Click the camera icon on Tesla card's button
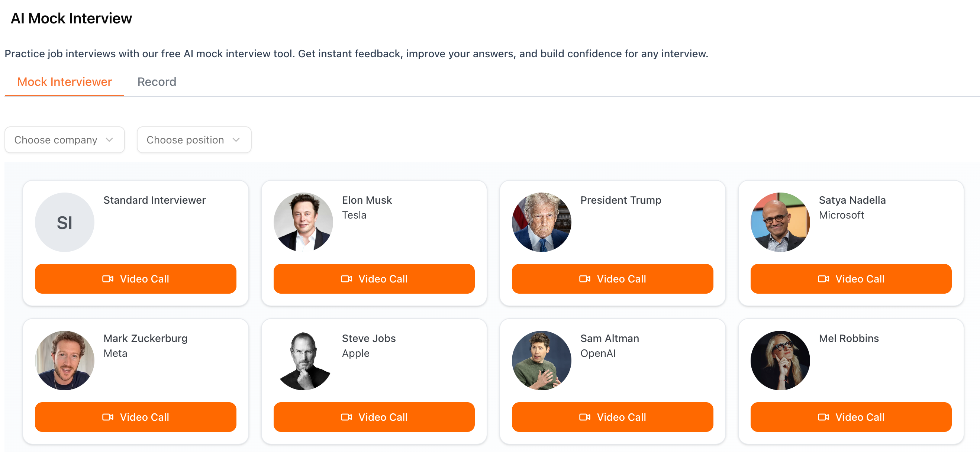This screenshot has width=980, height=452. pyautogui.click(x=346, y=279)
